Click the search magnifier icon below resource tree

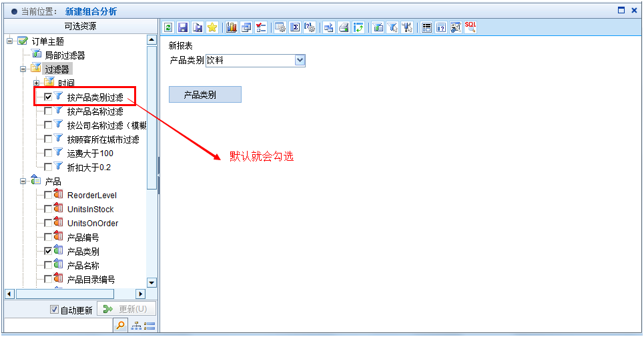(x=120, y=326)
